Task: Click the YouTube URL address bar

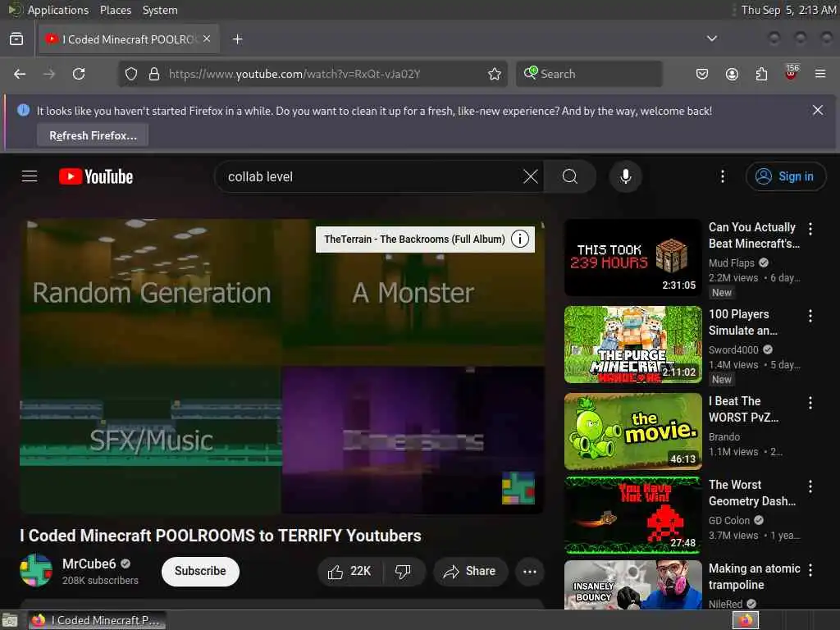Action: point(313,74)
